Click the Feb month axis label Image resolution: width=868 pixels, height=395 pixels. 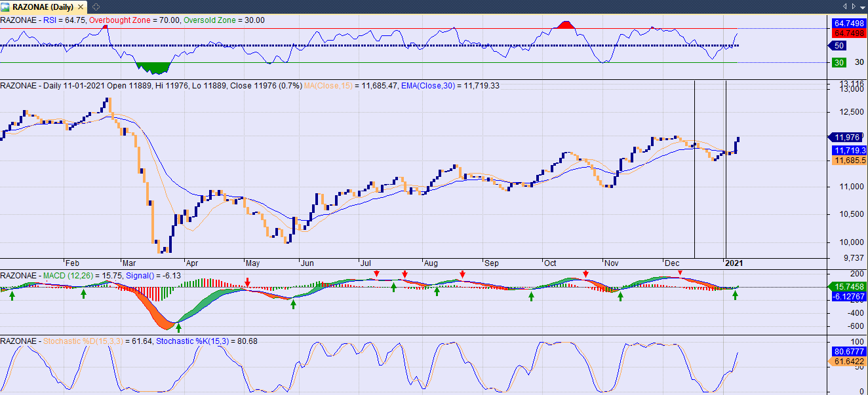71,263
